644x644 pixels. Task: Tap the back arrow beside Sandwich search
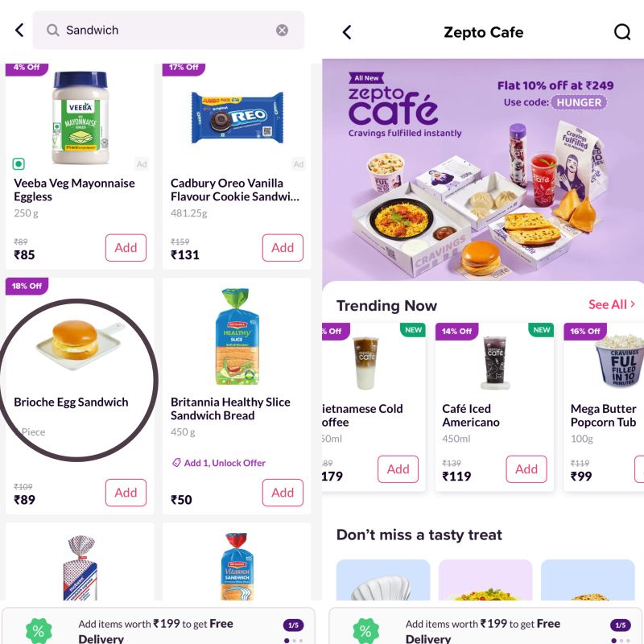point(19,30)
